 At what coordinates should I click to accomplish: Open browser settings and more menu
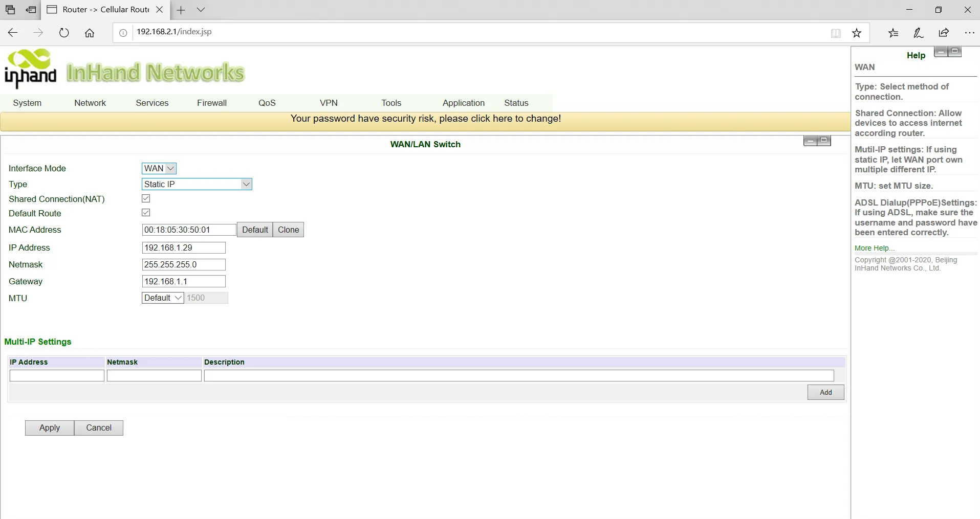(x=969, y=33)
